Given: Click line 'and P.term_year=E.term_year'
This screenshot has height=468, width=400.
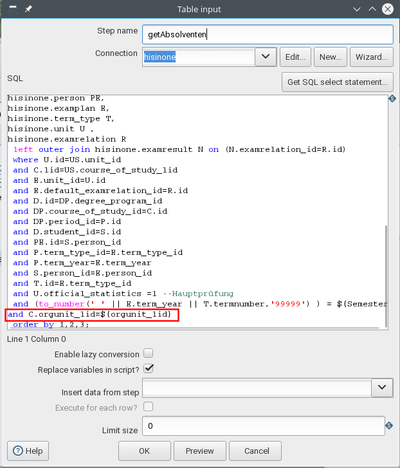Looking at the screenshot, I should pyautogui.click(x=82, y=263).
